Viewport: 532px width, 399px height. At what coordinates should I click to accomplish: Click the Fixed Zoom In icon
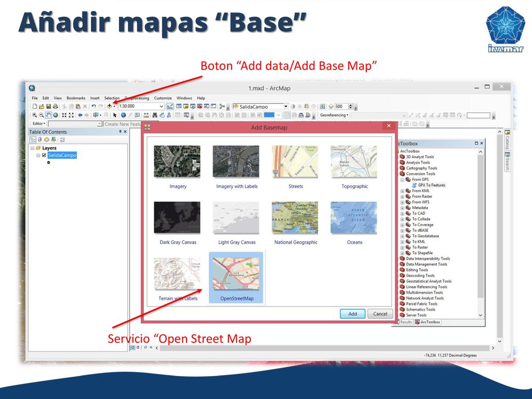point(64,115)
